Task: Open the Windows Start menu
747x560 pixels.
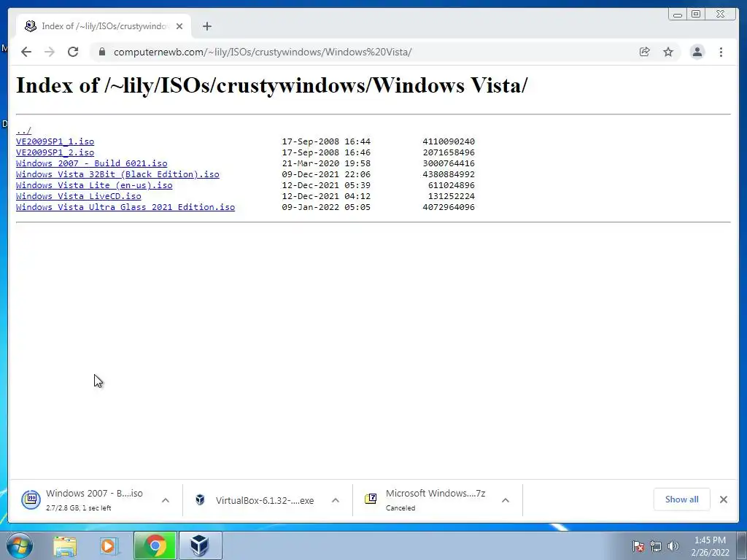Action: pos(20,545)
